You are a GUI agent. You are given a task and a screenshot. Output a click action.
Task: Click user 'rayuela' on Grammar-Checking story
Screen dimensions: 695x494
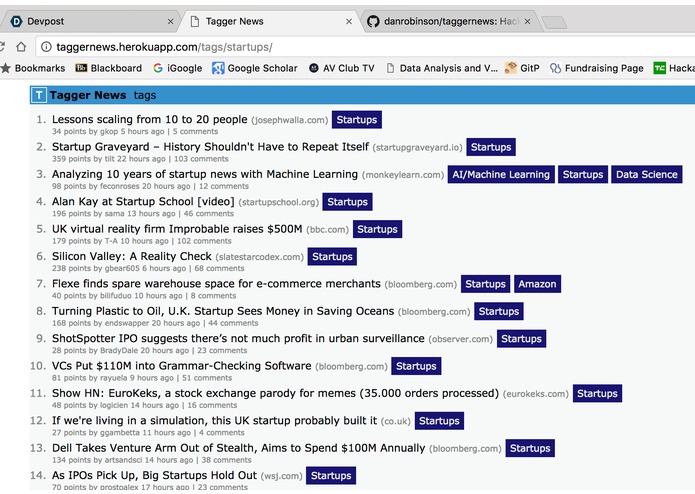(x=113, y=378)
